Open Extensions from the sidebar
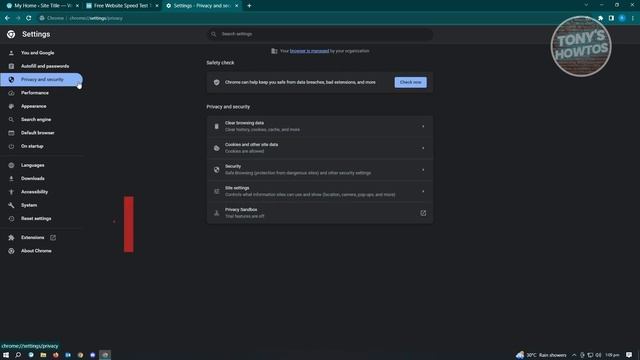The height and width of the screenshot is (360, 640). 33,238
